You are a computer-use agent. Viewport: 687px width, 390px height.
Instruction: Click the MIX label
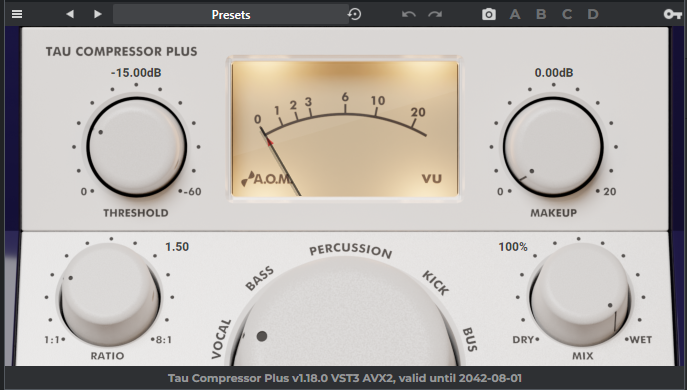(583, 356)
